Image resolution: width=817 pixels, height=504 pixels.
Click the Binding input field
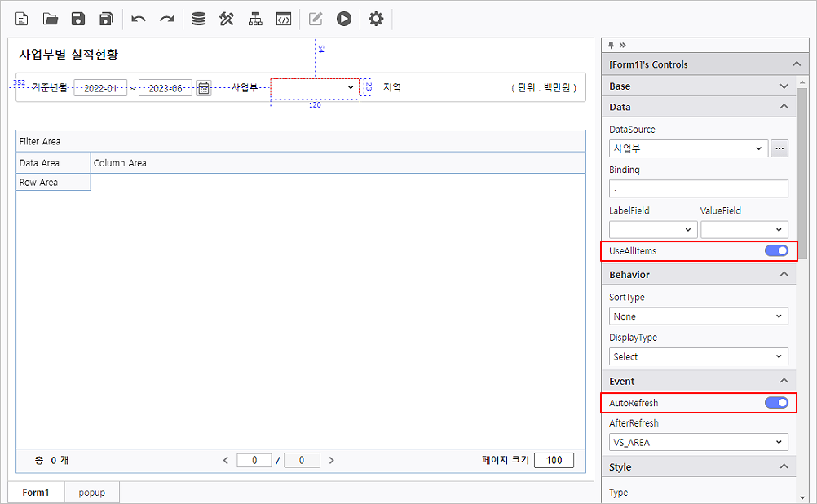(698, 188)
